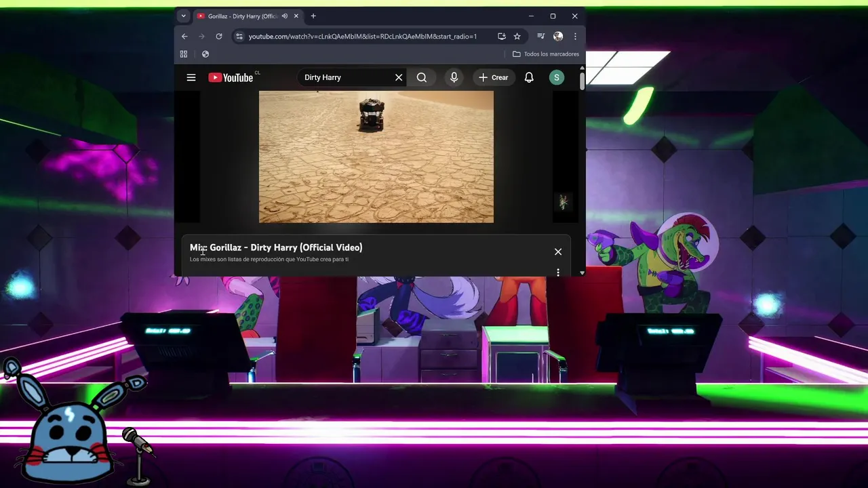View site information icon in address bar

(239, 36)
